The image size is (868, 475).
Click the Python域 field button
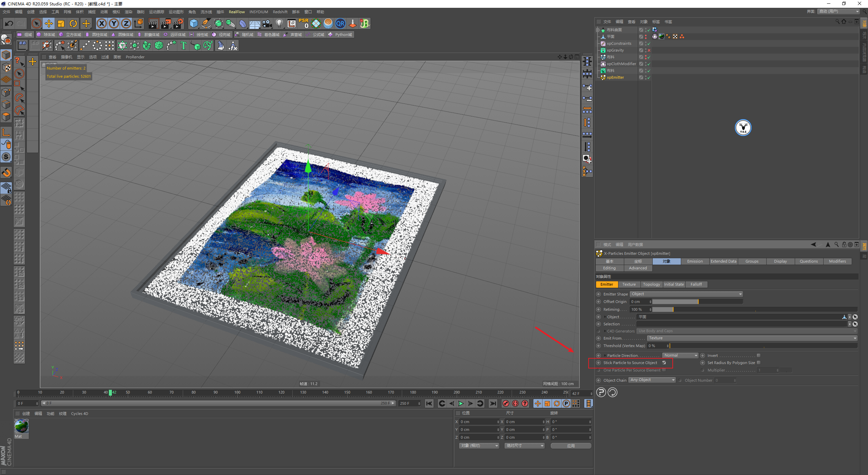(x=340, y=35)
